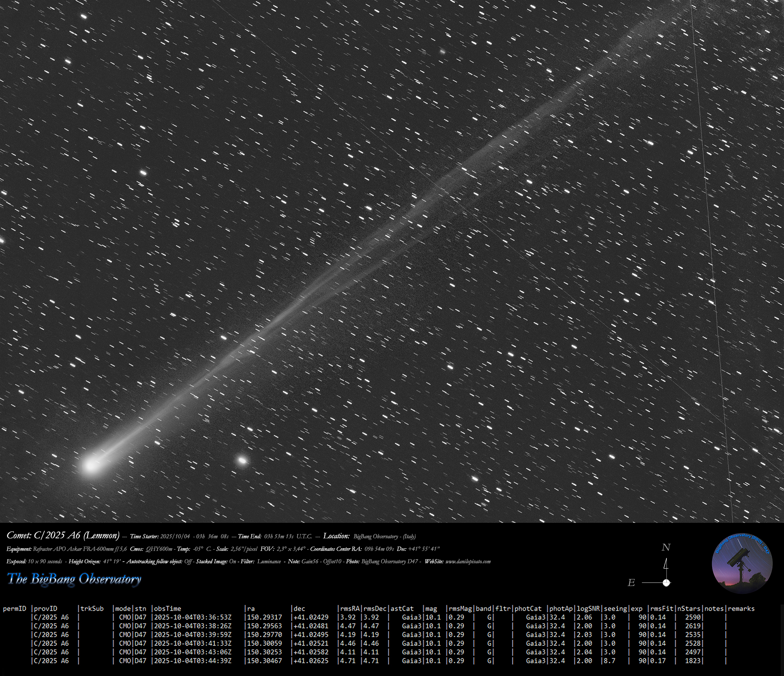Screen dimensions: 784x676
Task: Click the letter N above compass
Action: (x=666, y=547)
